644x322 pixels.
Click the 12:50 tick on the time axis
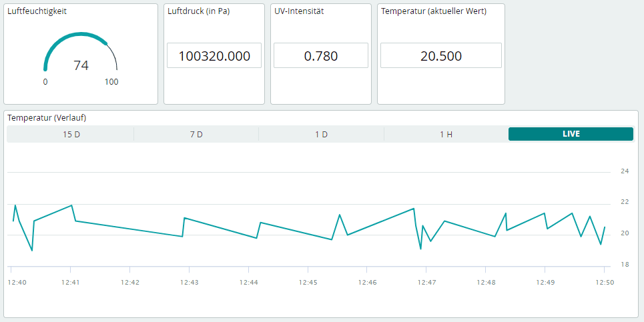point(604,283)
